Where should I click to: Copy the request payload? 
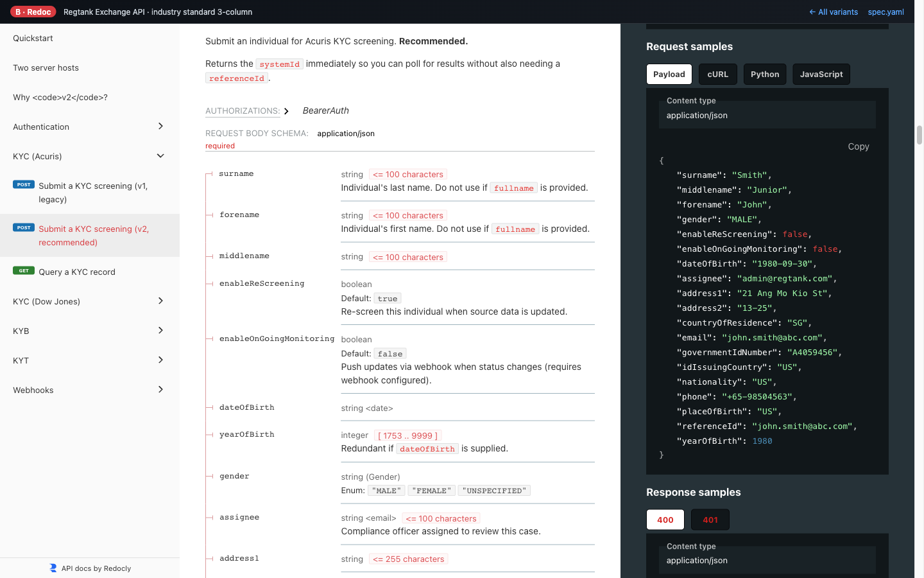(x=859, y=146)
